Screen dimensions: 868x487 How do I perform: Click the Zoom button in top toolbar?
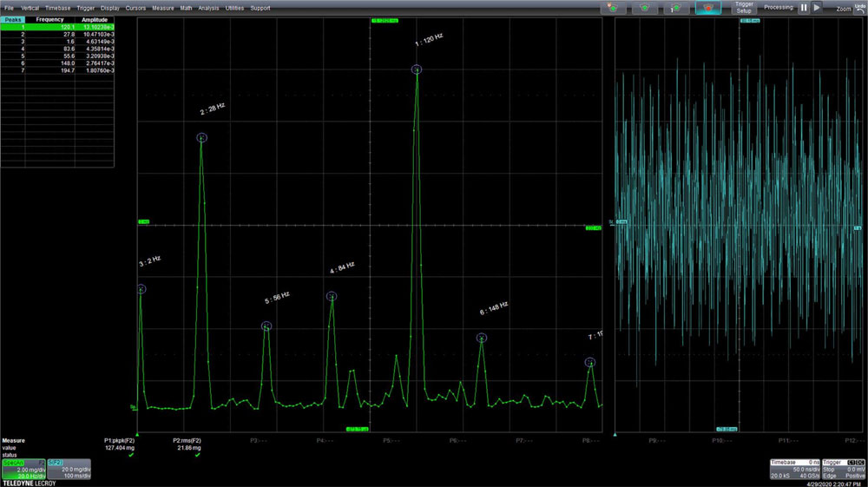pyautogui.click(x=844, y=8)
